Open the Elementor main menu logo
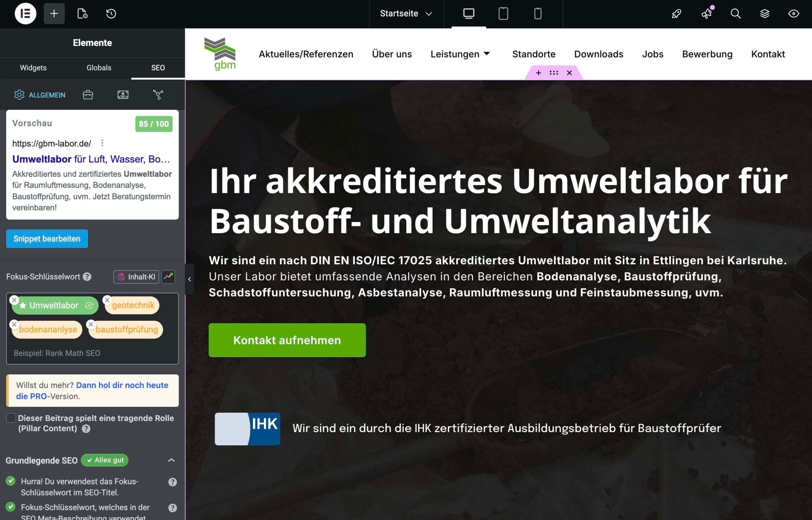Viewport: 812px width, 520px height. (25, 14)
